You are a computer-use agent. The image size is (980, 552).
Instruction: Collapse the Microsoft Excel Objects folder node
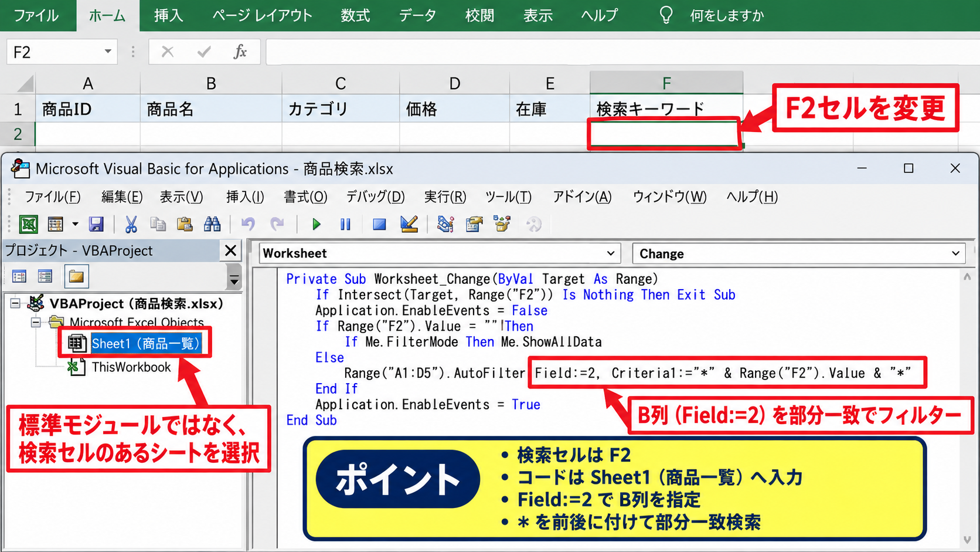click(x=36, y=322)
